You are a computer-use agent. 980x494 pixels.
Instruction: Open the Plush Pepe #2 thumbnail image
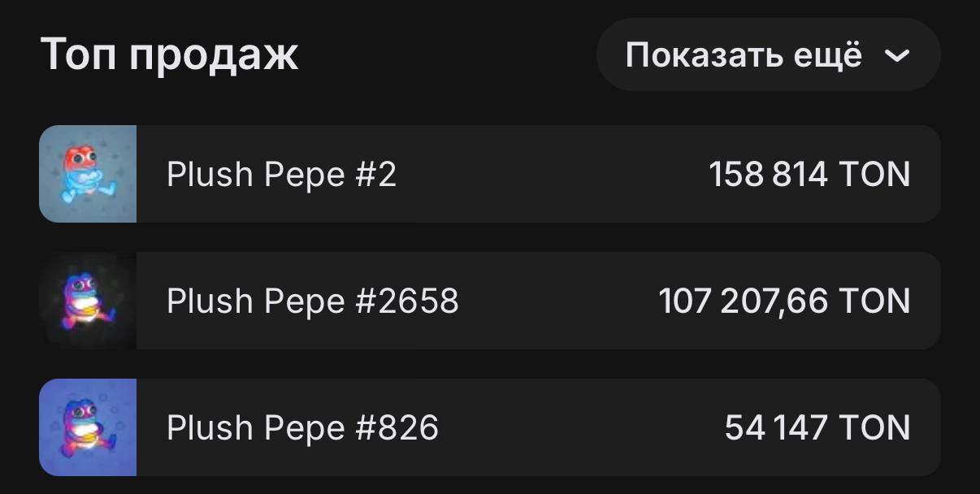click(x=88, y=174)
